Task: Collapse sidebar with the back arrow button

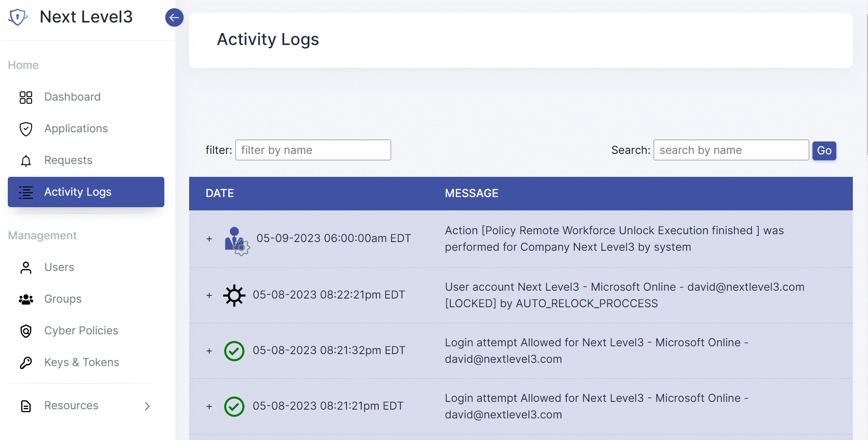Action: 174,17
